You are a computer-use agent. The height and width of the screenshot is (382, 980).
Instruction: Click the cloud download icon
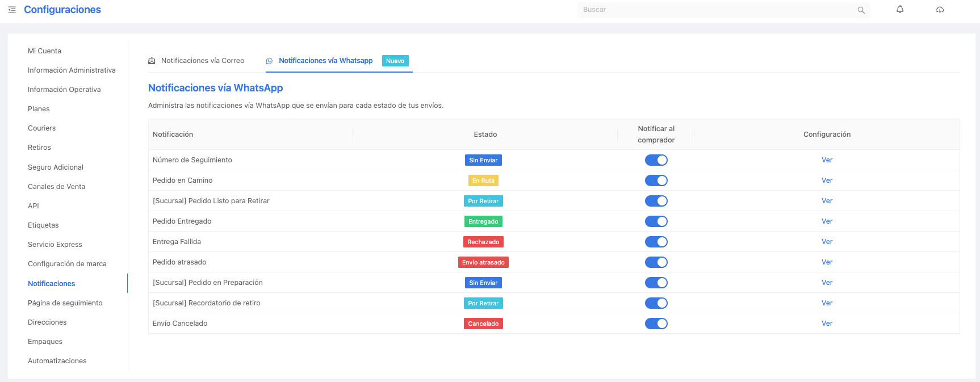[940, 10]
